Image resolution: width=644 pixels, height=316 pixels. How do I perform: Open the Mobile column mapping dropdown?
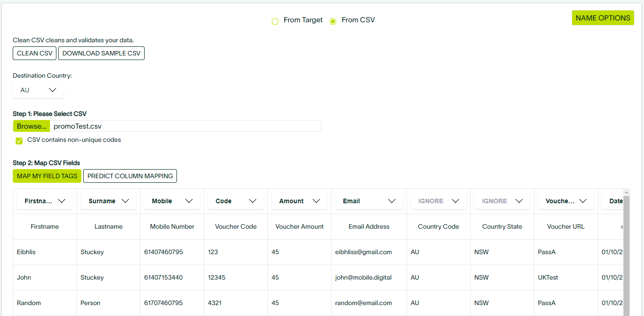(x=172, y=201)
